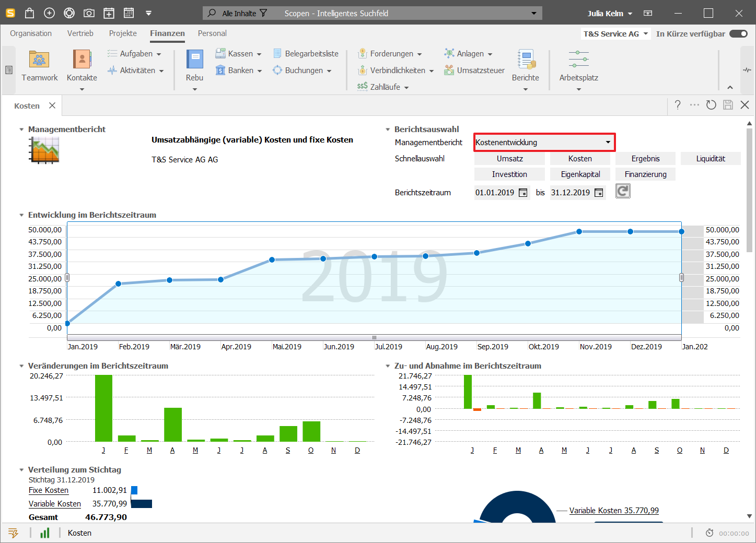Open the Kontakte address book icon

point(82,60)
